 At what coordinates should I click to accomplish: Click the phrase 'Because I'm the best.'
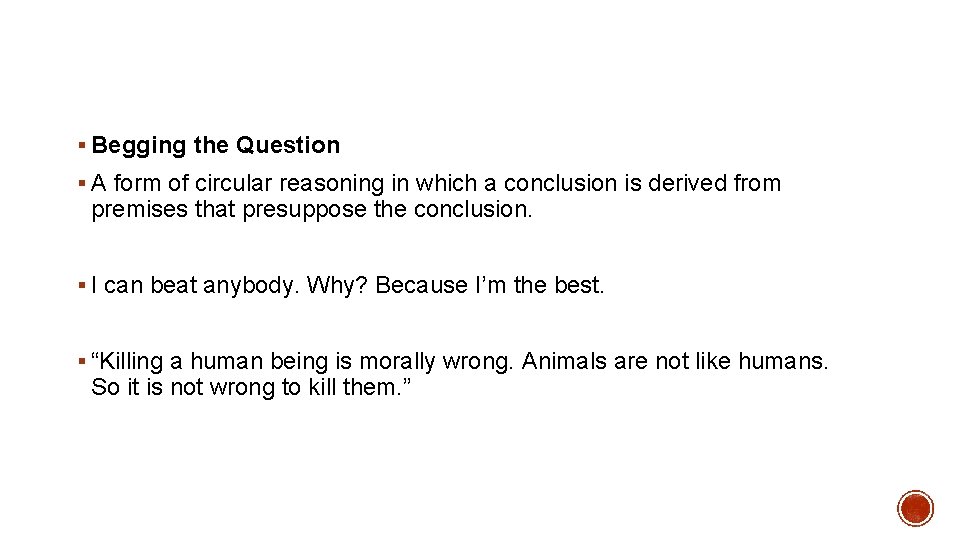click(x=489, y=285)
